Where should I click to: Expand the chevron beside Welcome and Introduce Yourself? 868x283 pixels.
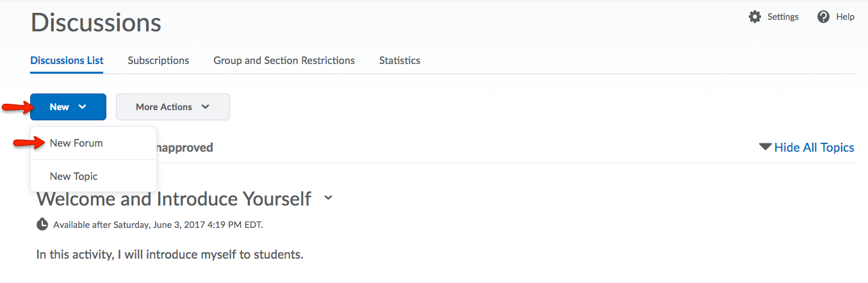tap(329, 198)
